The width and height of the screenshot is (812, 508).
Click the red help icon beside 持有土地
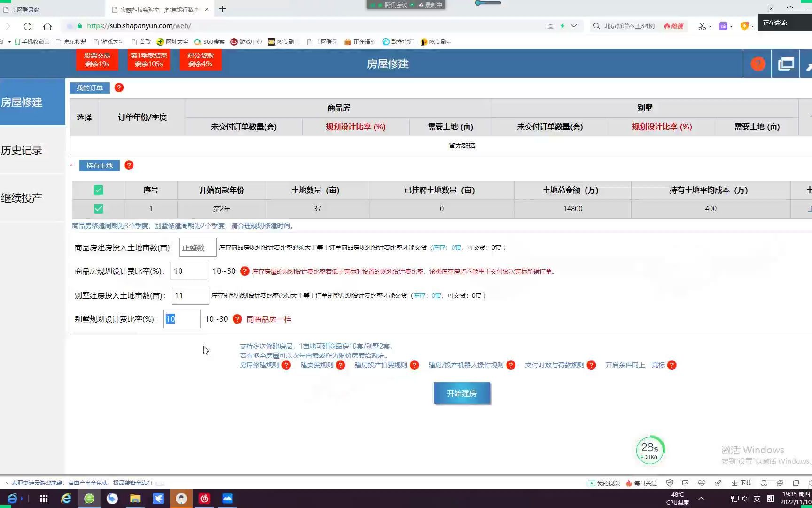pyautogui.click(x=129, y=166)
